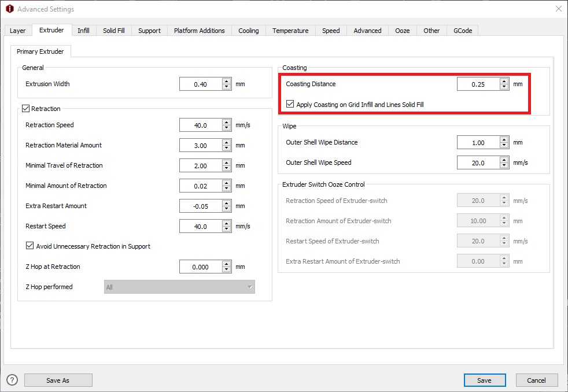
Task: Decrease Restart Speed with down arrow
Action: click(227, 229)
